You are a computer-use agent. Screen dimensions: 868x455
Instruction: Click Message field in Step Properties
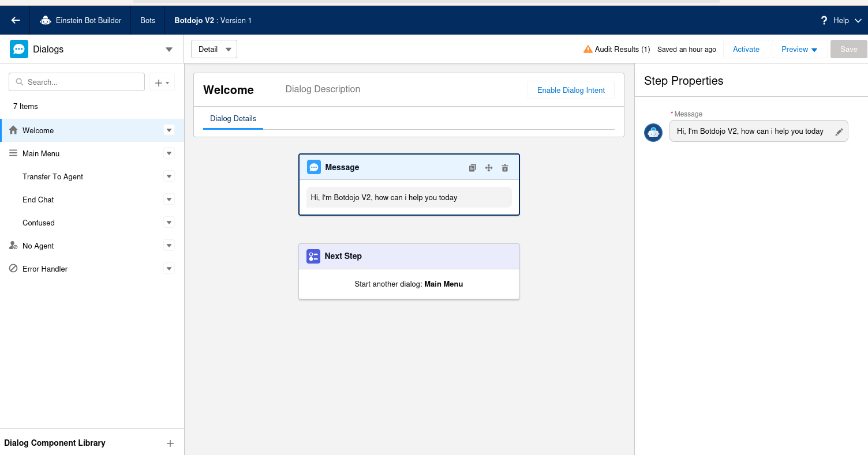tap(758, 131)
